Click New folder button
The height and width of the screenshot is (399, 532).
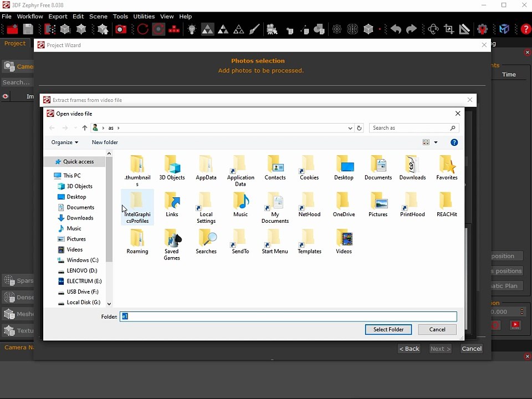(105, 142)
